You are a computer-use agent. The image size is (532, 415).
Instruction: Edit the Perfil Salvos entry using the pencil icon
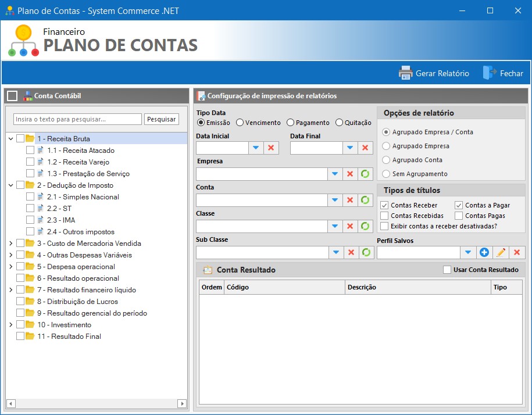(500, 252)
